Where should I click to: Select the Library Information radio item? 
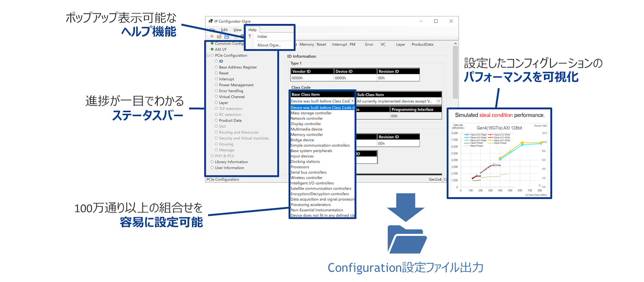(212, 162)
